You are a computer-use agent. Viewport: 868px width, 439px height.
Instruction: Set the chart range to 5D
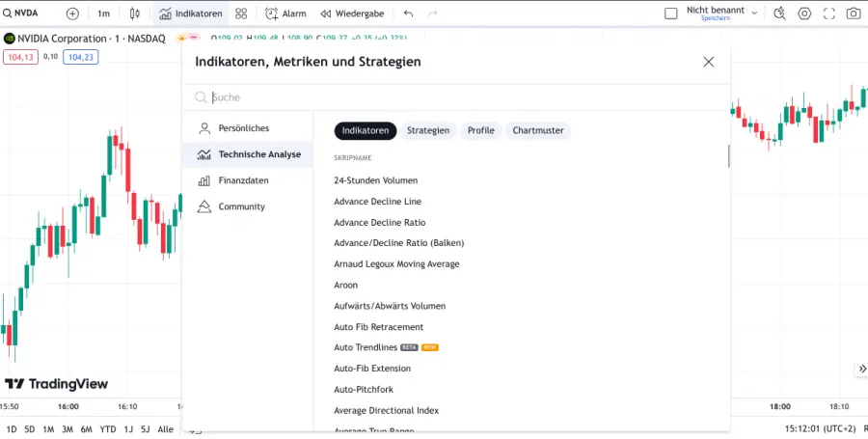pyautogui.click(x=30, y=429)
